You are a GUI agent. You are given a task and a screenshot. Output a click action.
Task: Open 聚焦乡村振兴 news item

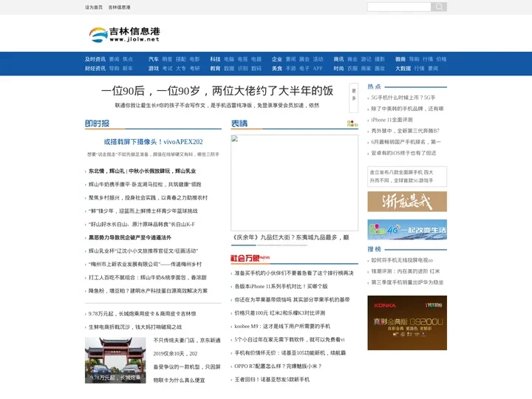[x=148, y=197]
